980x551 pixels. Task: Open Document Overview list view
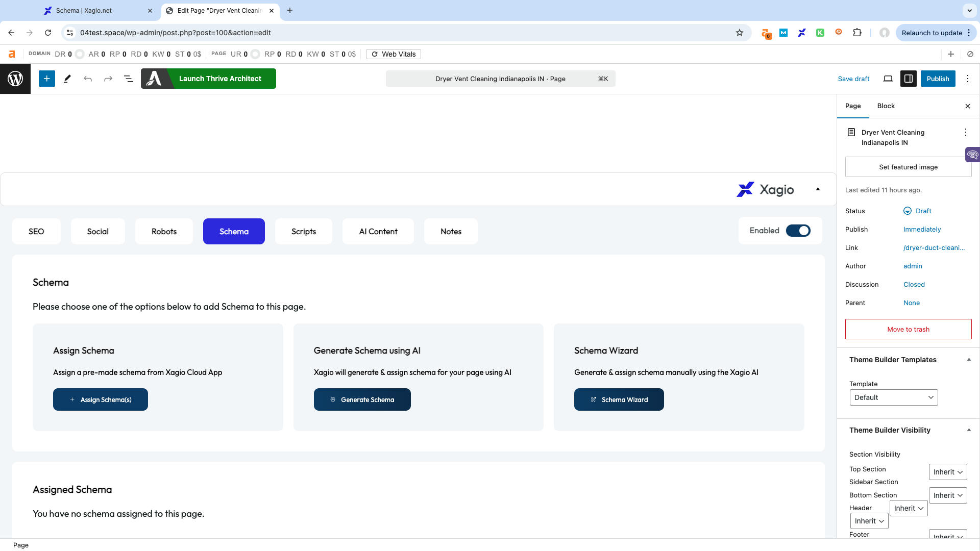click(x=129, y=79)
